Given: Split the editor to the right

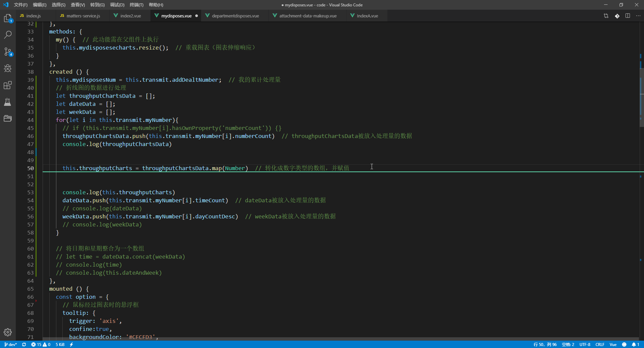Looking at the screenshot, I should (x=628, y=16).
